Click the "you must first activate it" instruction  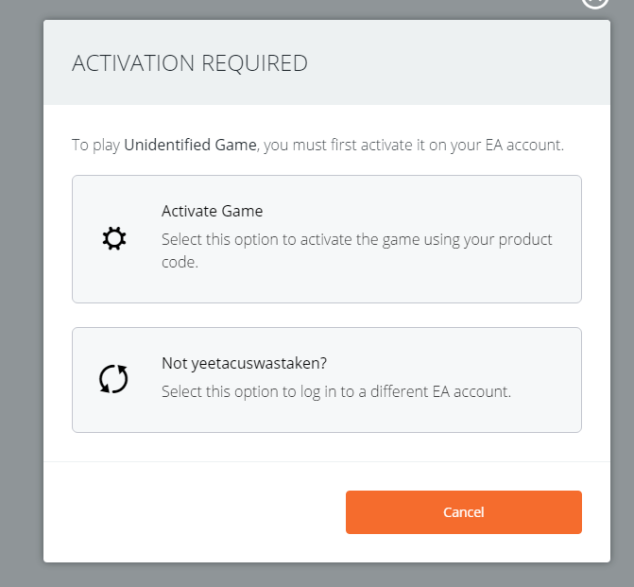[348, 146]
